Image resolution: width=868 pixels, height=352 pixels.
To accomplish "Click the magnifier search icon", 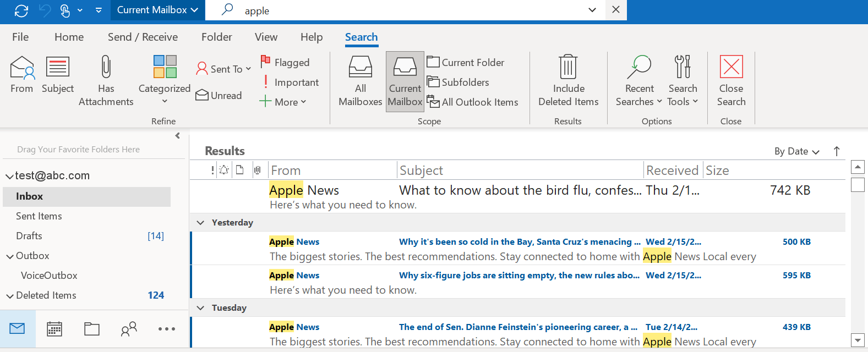I will [227, 10].
